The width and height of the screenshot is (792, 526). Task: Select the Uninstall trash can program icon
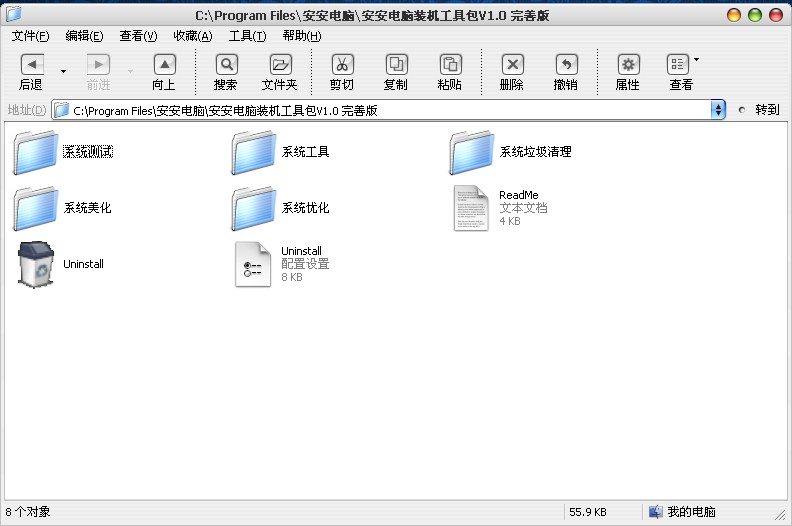[36, 264]
